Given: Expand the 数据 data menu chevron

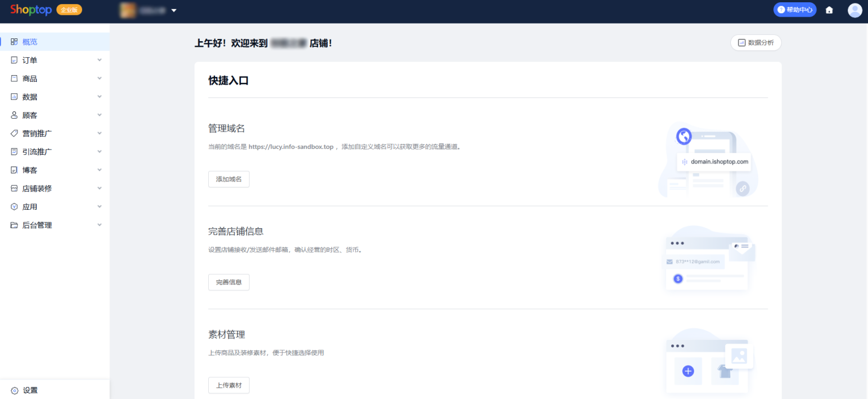Looking at the screenshot, I should 99,97.
